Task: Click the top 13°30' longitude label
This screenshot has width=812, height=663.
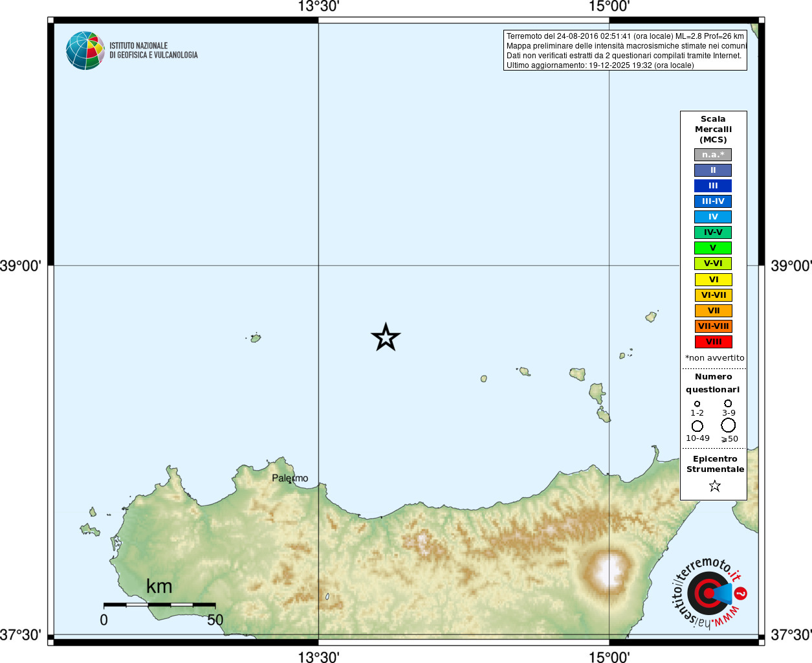Action: coord(318,6)
